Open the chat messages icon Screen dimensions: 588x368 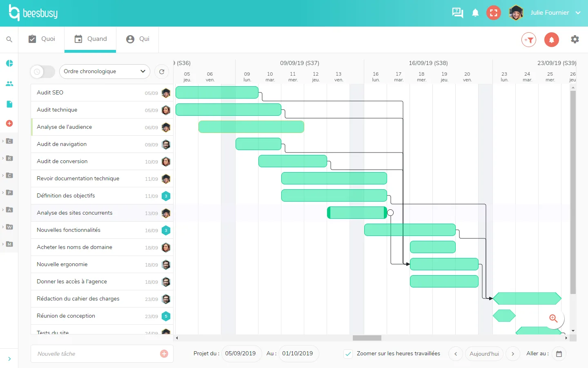pos(457,13)
